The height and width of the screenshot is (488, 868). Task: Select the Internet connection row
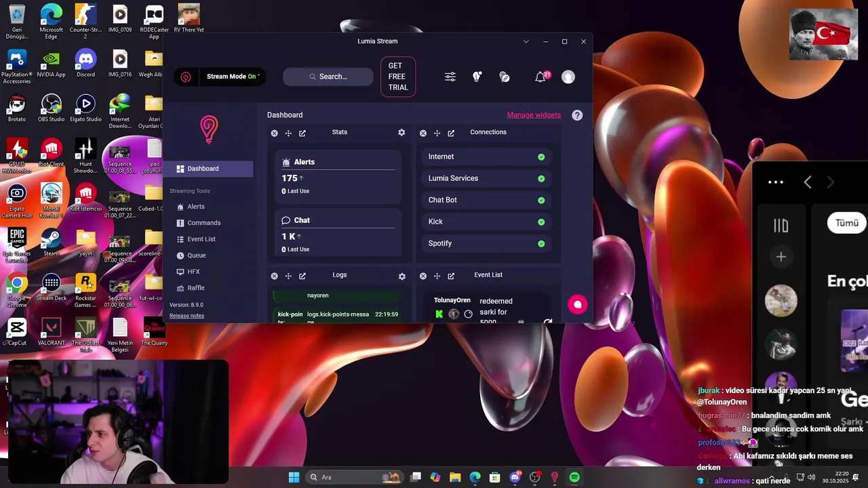click(486, 157)
